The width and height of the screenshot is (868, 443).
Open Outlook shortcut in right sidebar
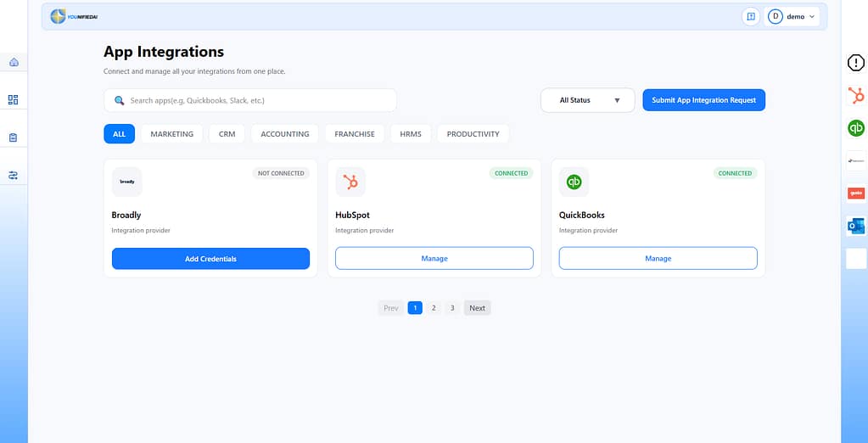point(856,226)
